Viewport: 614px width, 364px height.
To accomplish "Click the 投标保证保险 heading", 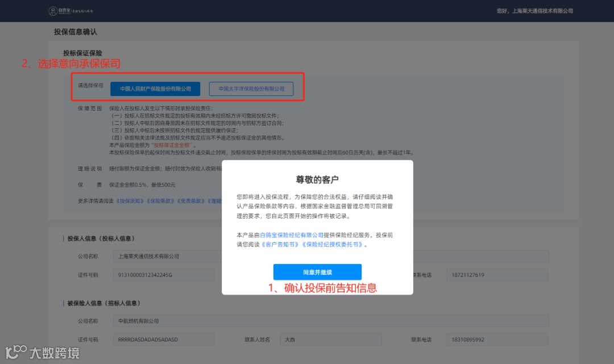I will click(82, 53).
